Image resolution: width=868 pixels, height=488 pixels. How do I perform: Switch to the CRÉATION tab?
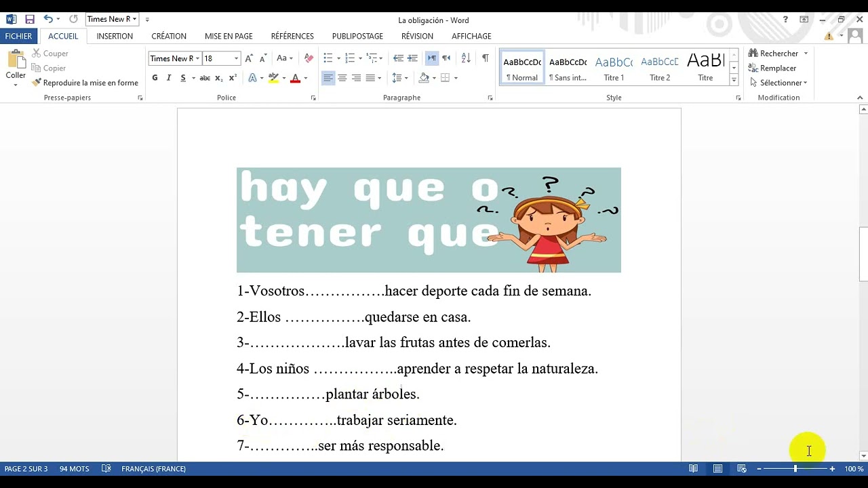[169, 36]
